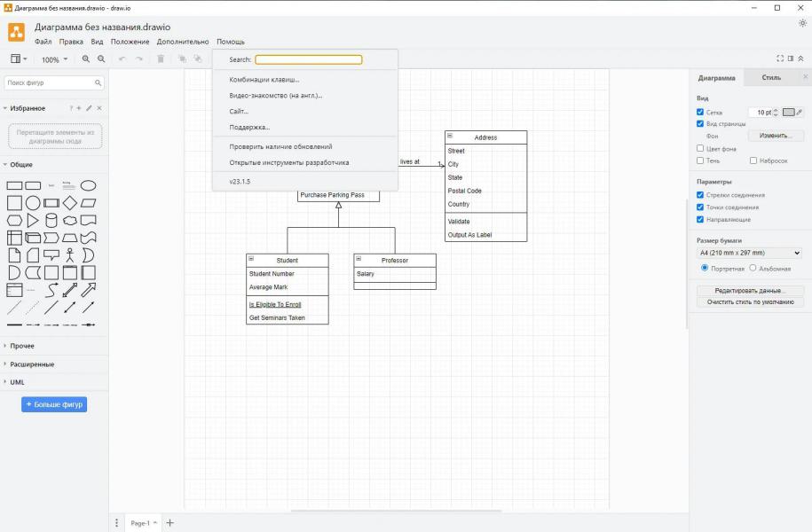Screen dimensions: 812x532
Task: Select the actor stick figure shape
Action: (x=69, y=255)
